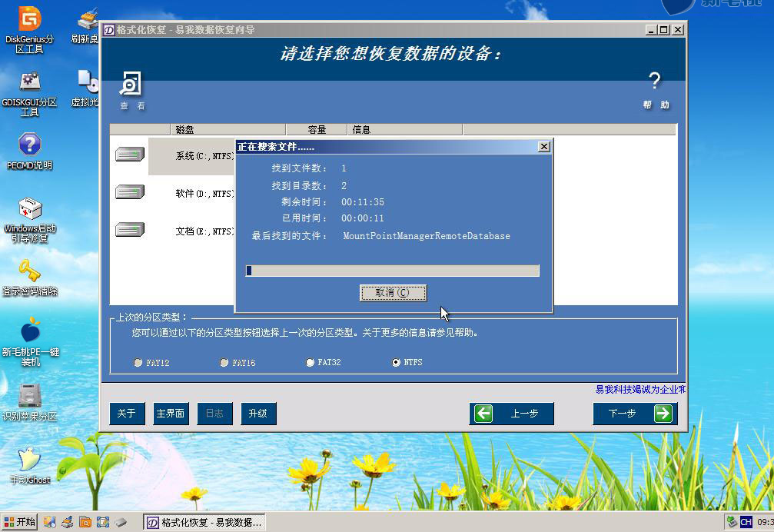
Task: Click the 关于 about button
Action: click(127, 413)
